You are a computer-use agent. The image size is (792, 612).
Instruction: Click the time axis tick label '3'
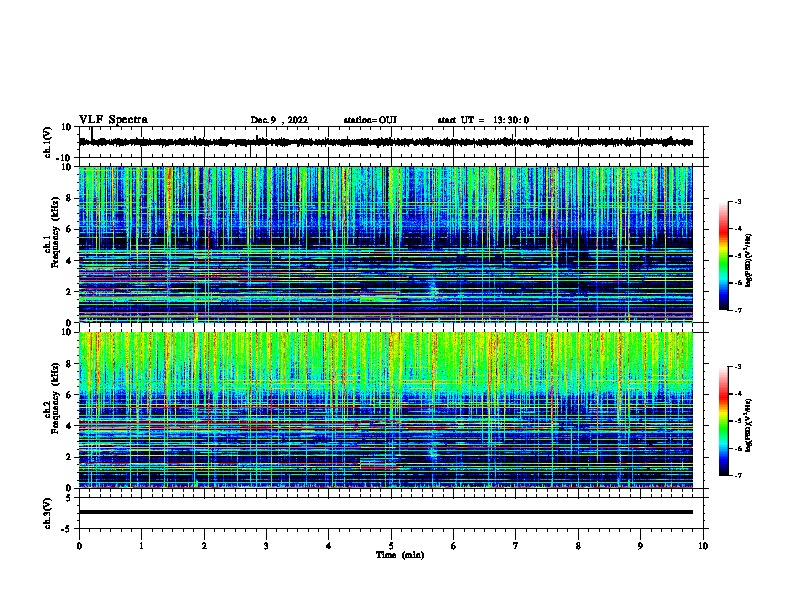[x=266, y=546]
